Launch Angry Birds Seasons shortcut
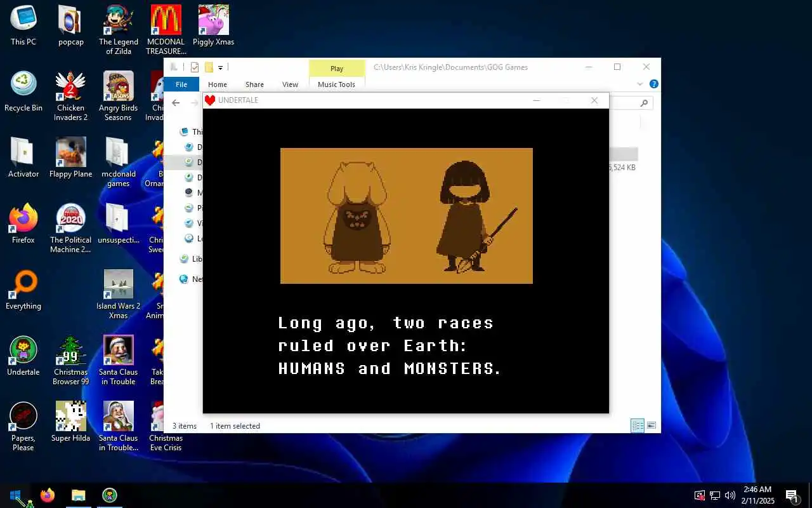Viewport: 812px width, 508px height. (x=118, y=96)
